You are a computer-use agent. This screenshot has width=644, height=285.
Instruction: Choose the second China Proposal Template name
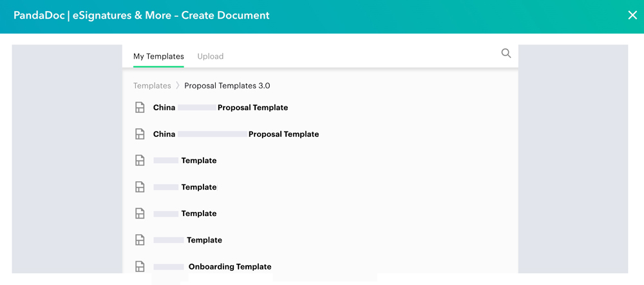pos(236,134)
